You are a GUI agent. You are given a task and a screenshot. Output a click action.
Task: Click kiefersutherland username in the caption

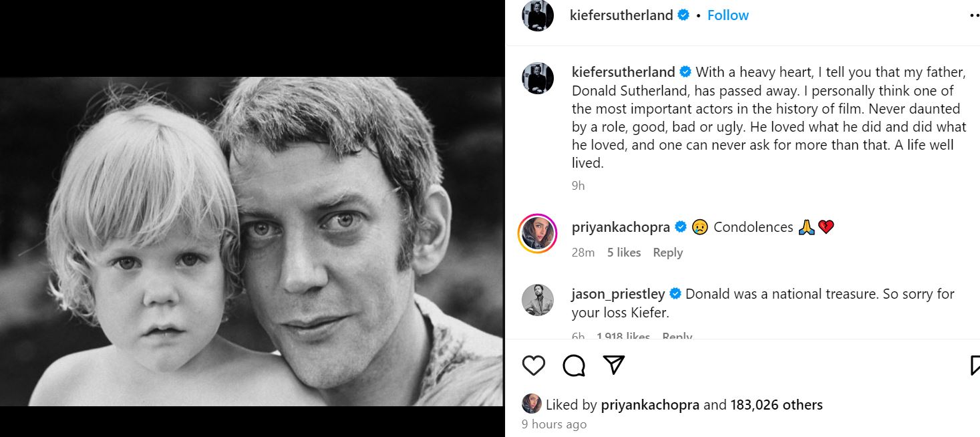[x=623, y=72]
